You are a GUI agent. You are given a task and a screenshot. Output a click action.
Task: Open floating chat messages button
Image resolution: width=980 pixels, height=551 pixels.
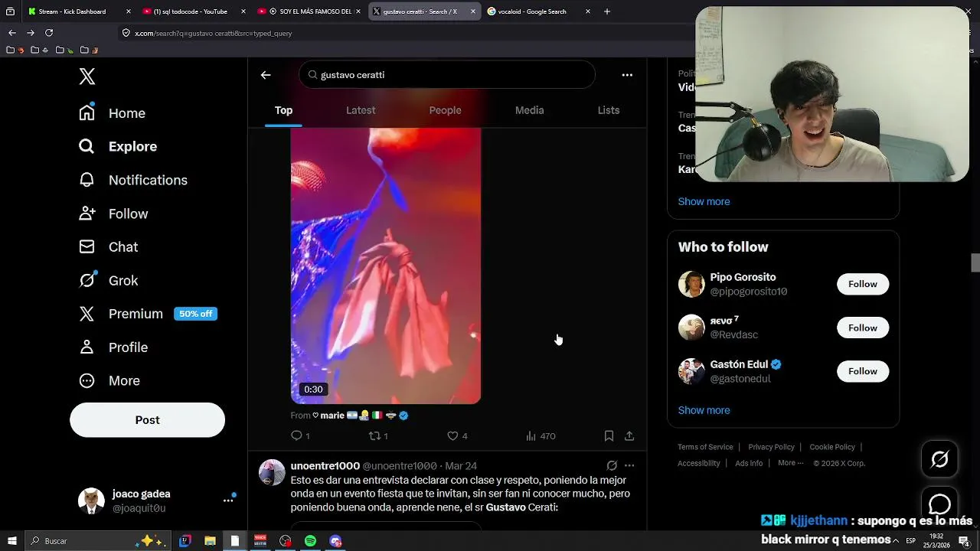tap(939, 504)
